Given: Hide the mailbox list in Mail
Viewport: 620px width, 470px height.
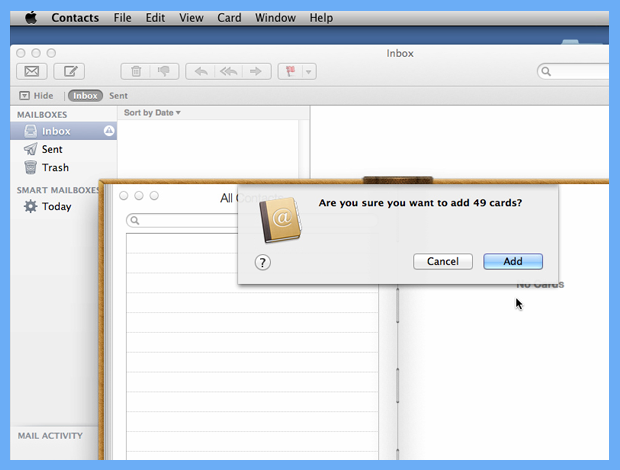Looking at the screenshot, I should tap(36, 96).
